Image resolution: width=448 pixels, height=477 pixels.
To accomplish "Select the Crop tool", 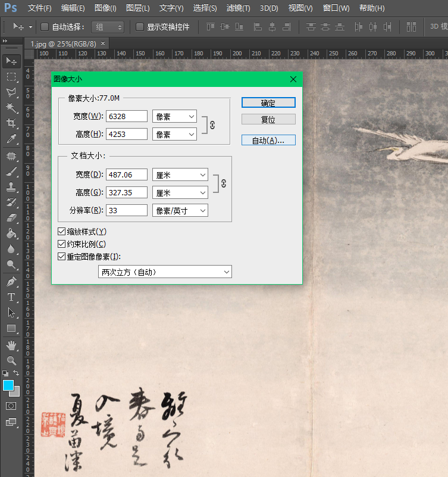I will [x=11, y=123].
